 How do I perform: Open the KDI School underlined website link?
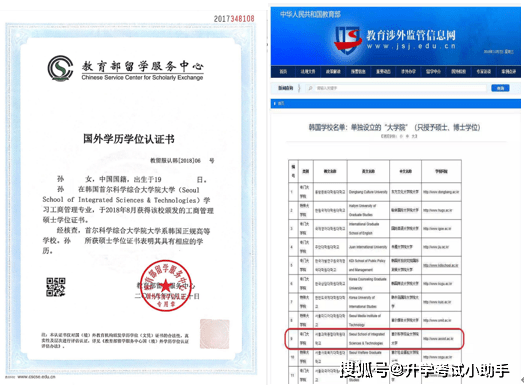tap(441, 265)
